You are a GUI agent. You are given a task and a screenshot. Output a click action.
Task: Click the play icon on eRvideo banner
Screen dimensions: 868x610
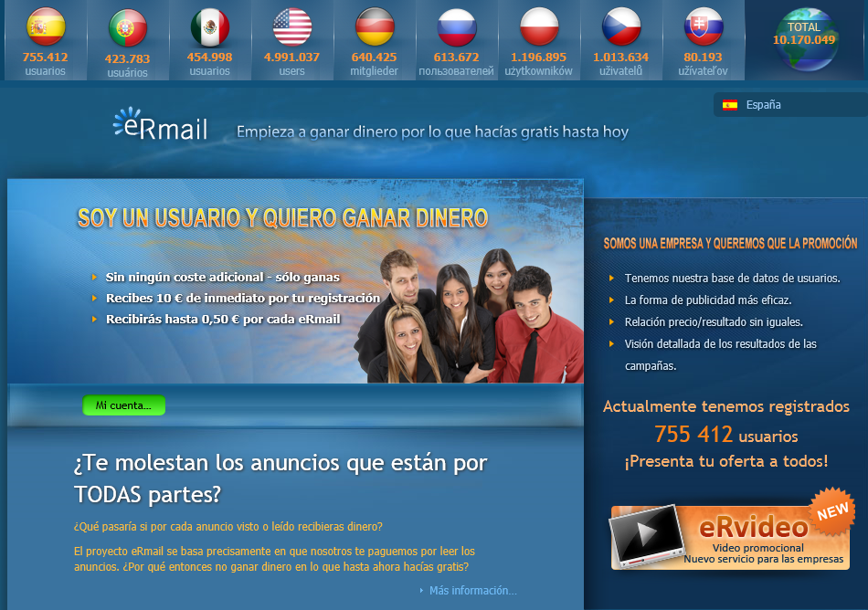645,534
